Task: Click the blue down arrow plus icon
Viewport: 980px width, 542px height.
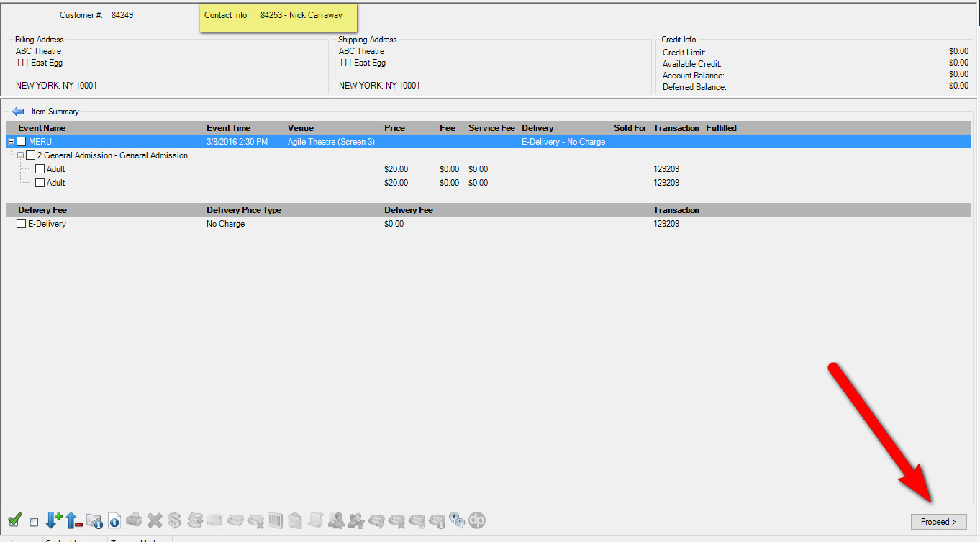Action: click(x=54, y=520)
